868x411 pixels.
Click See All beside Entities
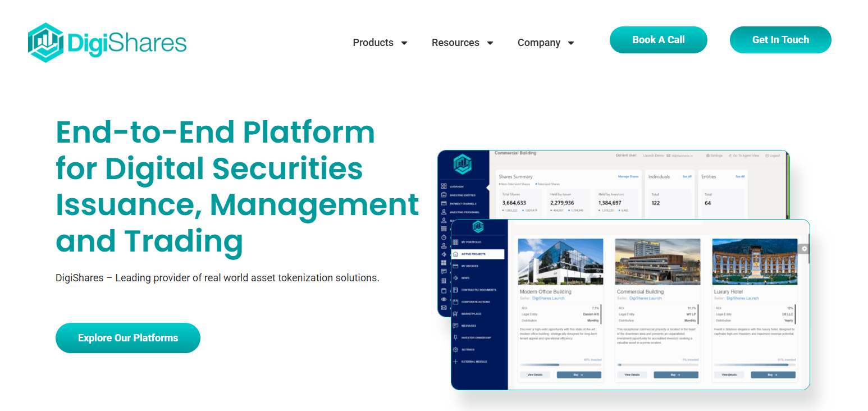click(740, 176)
